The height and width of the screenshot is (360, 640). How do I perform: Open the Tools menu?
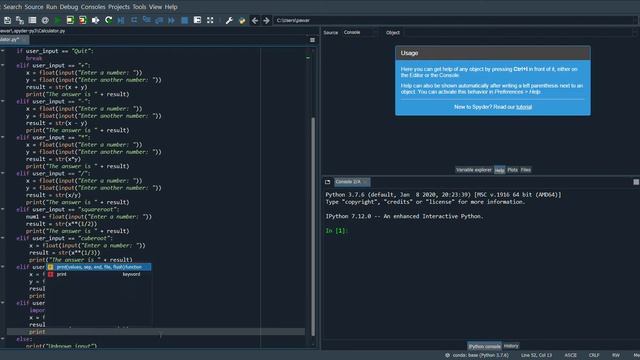tap(139, 7)
